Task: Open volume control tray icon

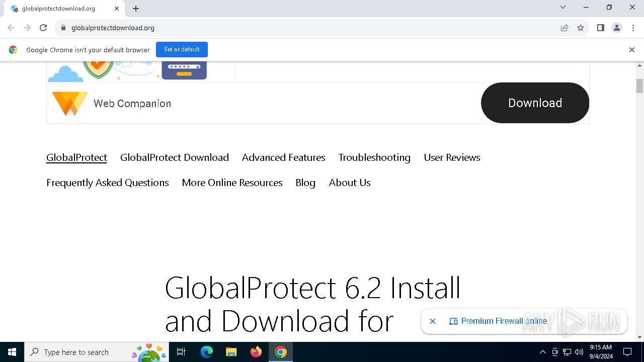Action: (579, 352)
